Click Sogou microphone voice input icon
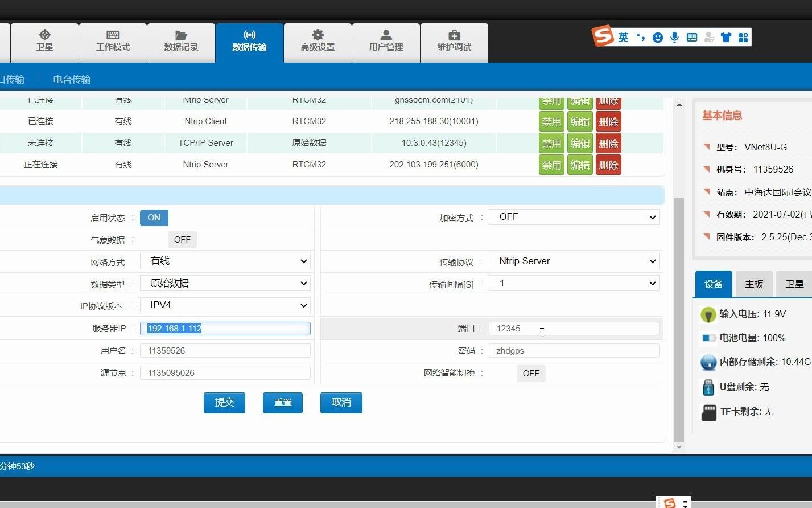The height and width of the screenshot is (508, 812). click(675, 38)
